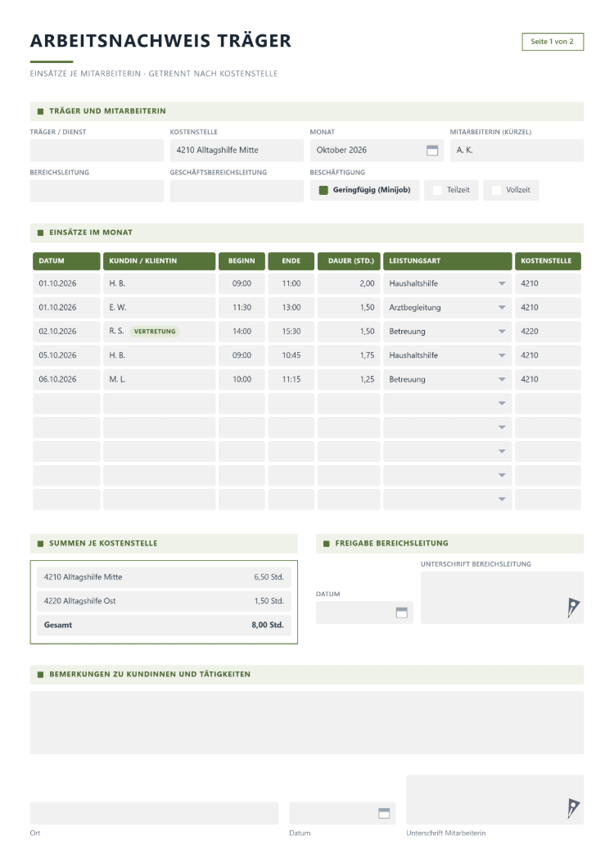Click Ende cell showing 15:30
This screenshot has width=614, height=868.
coord(291,332)
